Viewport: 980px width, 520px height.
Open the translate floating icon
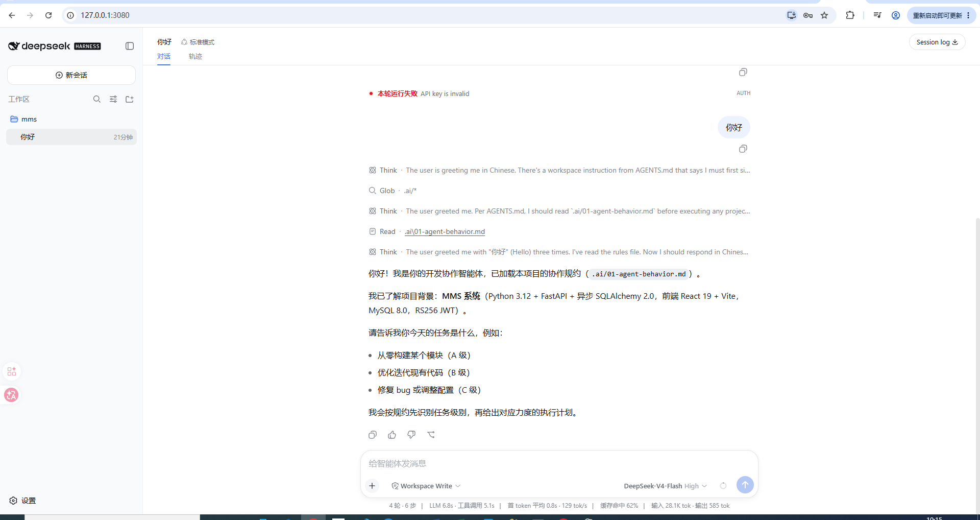(11, 395)
